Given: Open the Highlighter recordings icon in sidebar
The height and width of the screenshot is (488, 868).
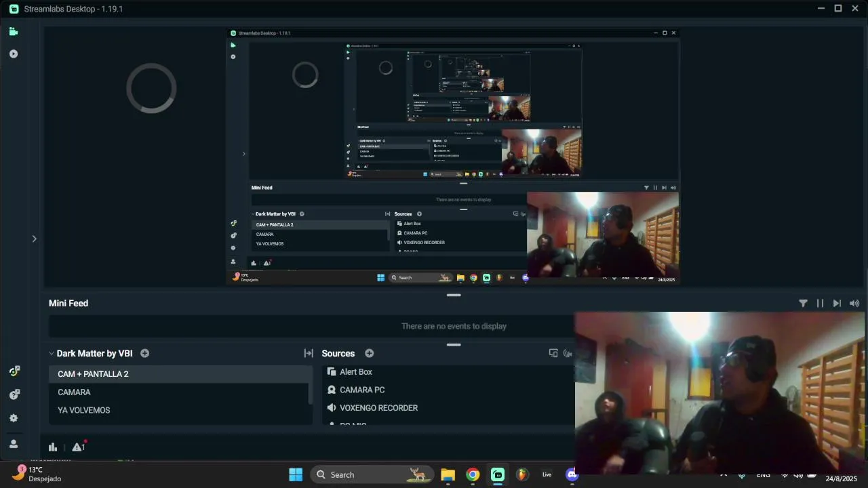Looking at the screenshot, I should pyautogui.click(x=14, y=54).
